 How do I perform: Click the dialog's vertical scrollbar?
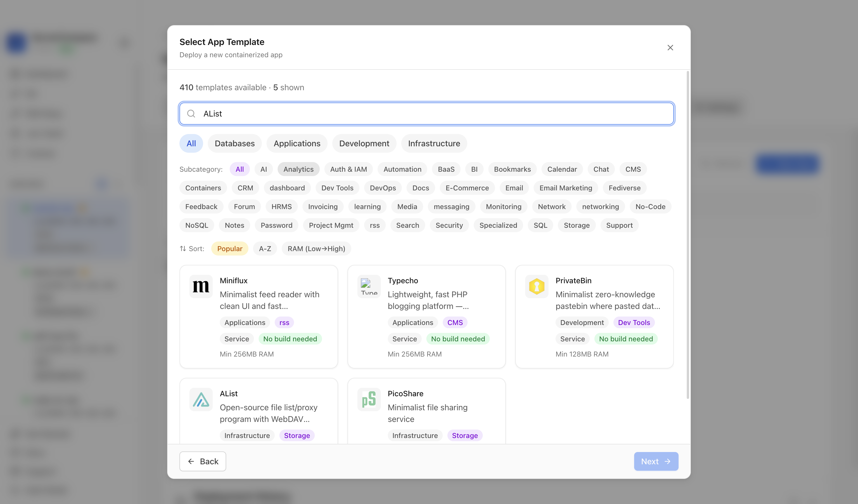click(x=688, y=235)
